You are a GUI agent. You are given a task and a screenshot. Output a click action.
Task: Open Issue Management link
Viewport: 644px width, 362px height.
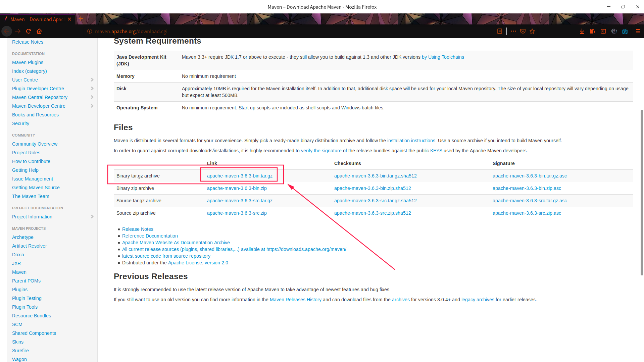[33, 179]
